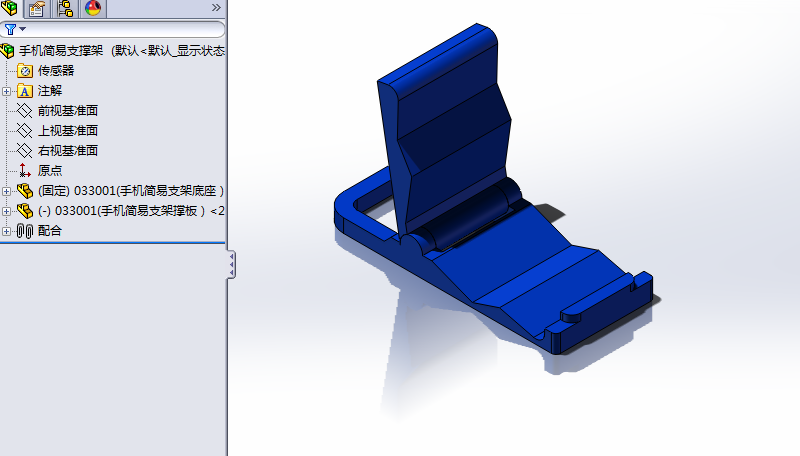Select the 配合 mates item

50,231
